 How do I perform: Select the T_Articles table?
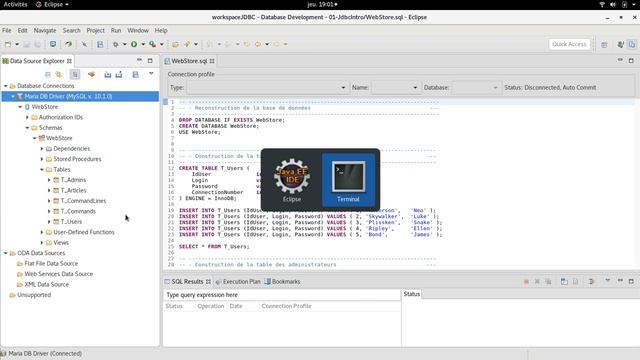[73, 190]
